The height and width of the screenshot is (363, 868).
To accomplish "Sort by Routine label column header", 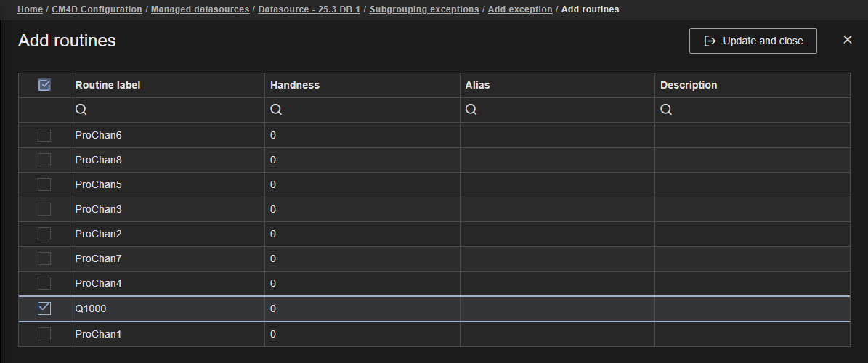I will tap(108, 85).
